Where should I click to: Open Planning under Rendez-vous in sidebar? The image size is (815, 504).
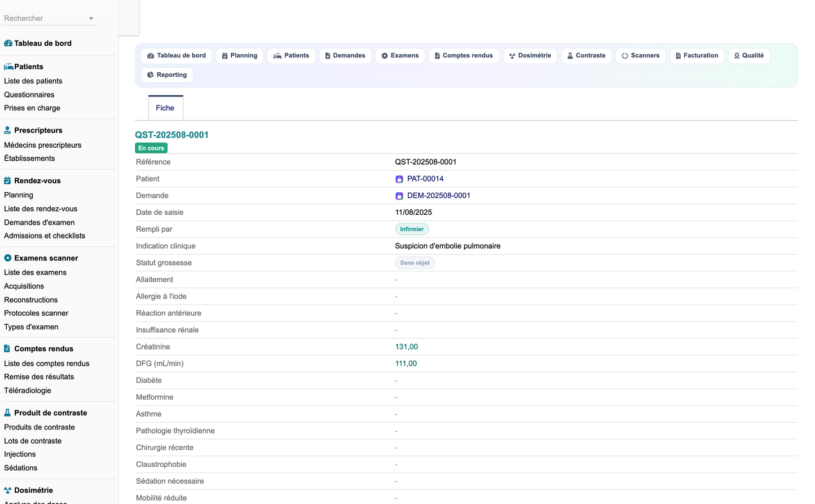click(x=19, y=195)
